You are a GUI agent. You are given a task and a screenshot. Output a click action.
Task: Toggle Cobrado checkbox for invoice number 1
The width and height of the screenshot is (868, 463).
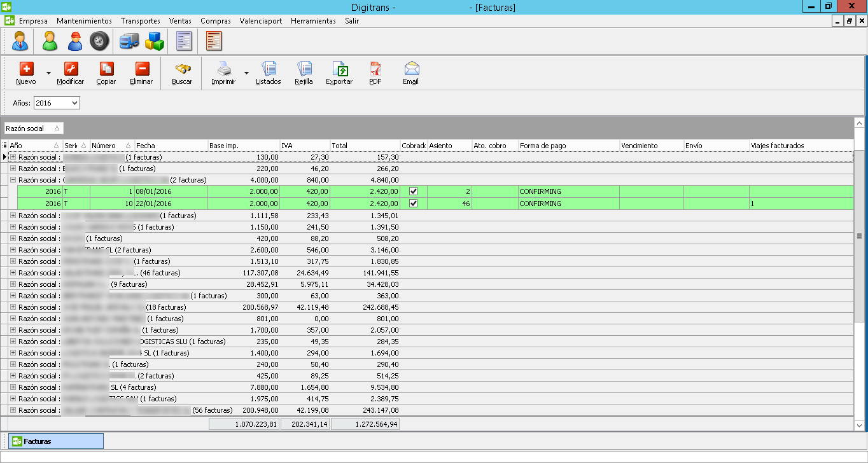click(414, 191)
